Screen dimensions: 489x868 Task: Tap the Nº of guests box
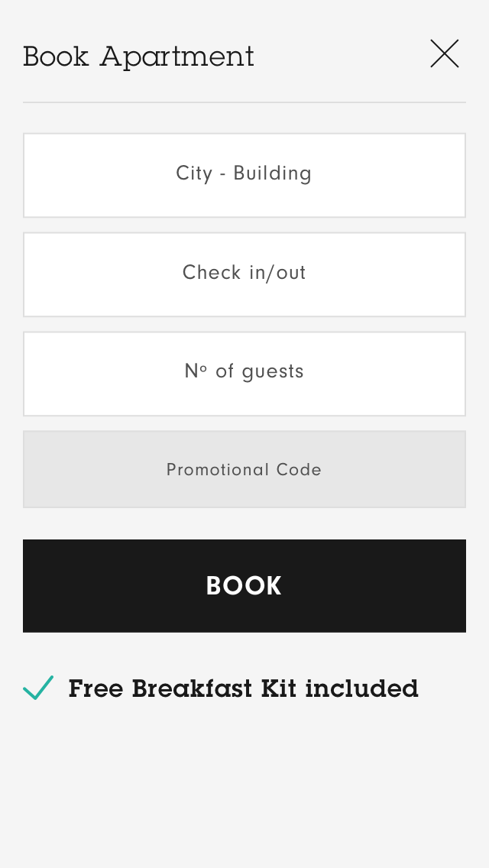click(244, 374)
